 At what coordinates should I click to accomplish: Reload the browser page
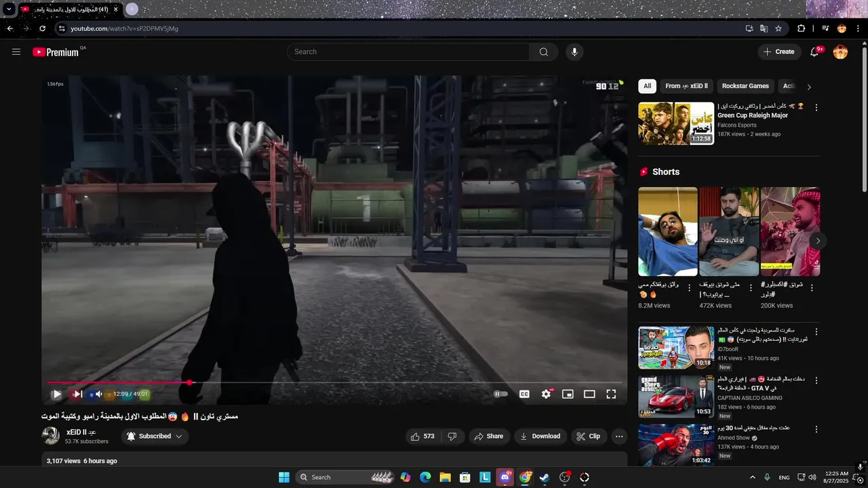coord(43,28)
